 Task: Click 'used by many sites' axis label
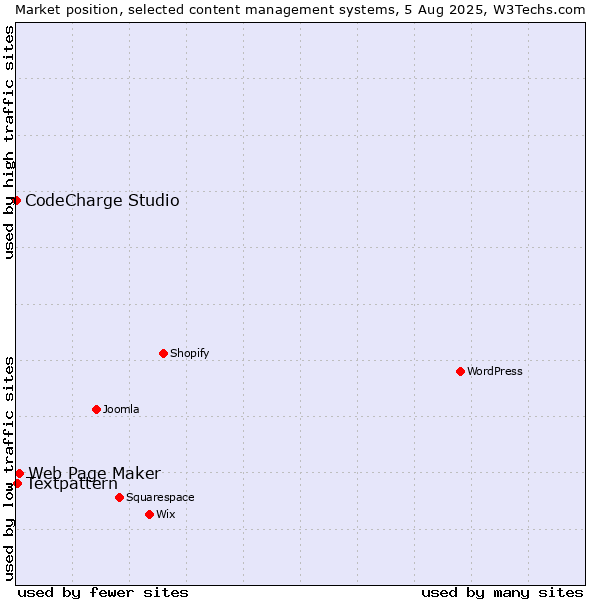point(502,593)
